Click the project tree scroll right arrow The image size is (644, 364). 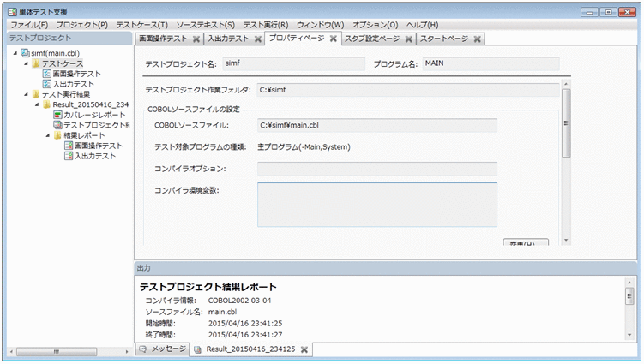point(127,352)
